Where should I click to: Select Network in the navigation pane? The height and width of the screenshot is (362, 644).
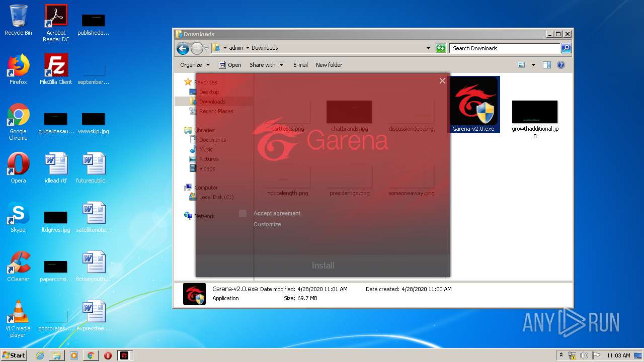[204, 216]
